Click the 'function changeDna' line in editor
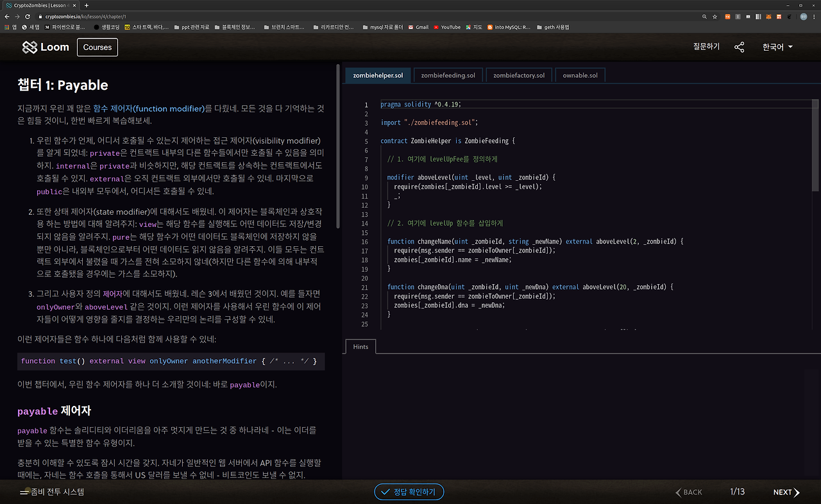 point(530,287)
